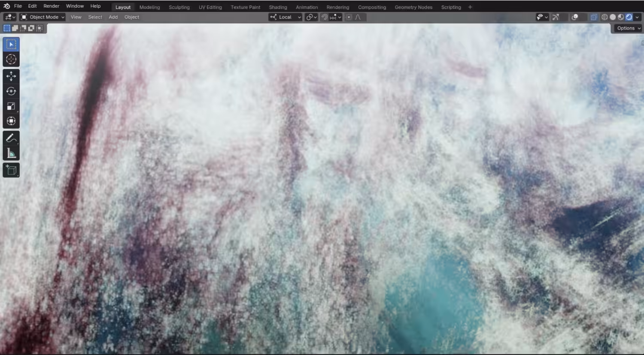The height and width of the screenshot is (355, 644).
Task: Select the Measure tool
Action: point(11,153)
